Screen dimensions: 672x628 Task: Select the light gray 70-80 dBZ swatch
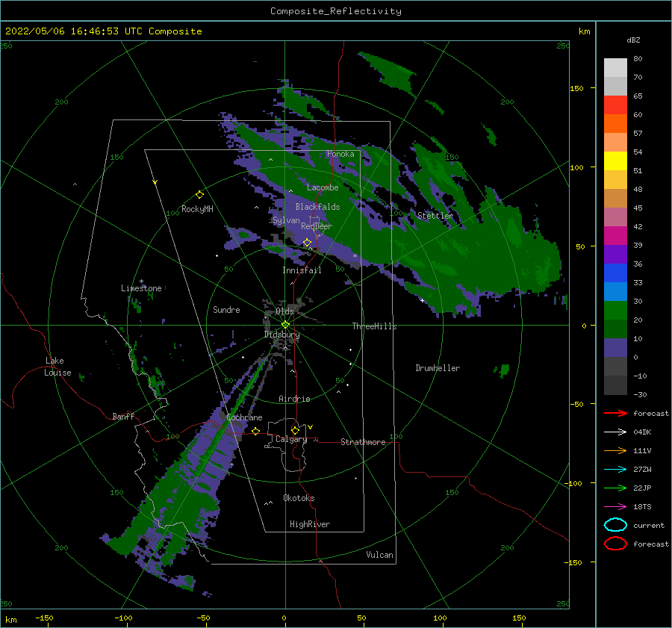615,68
